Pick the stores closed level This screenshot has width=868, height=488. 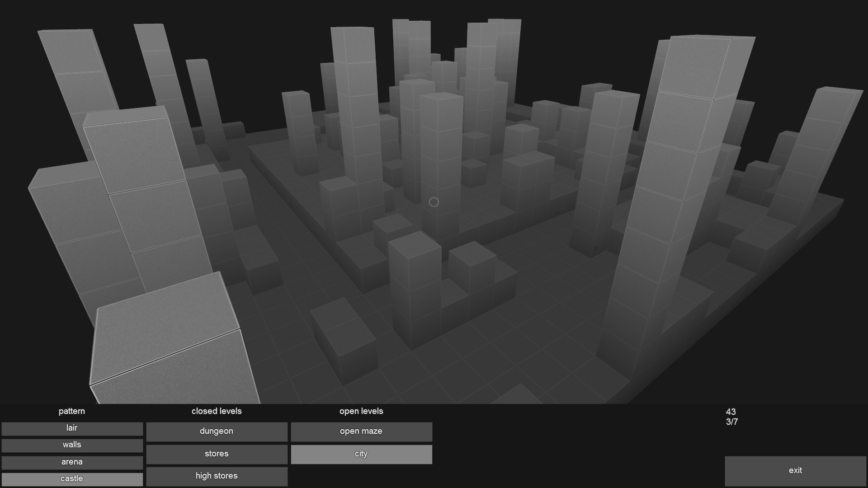[x=217, y=454]
